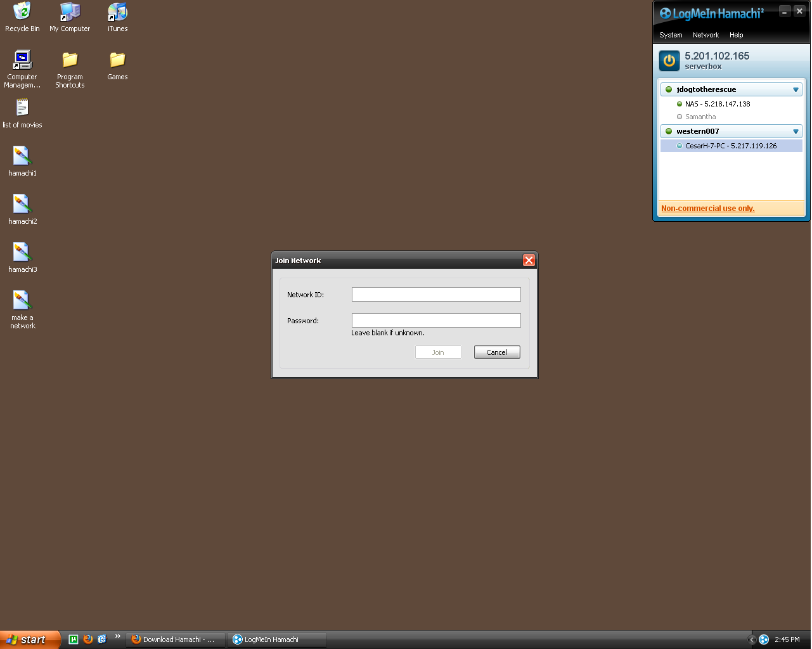Collapse the jdogtotherescue network dropdown arrow
The image size is (812, 649).
coord(796,90)
